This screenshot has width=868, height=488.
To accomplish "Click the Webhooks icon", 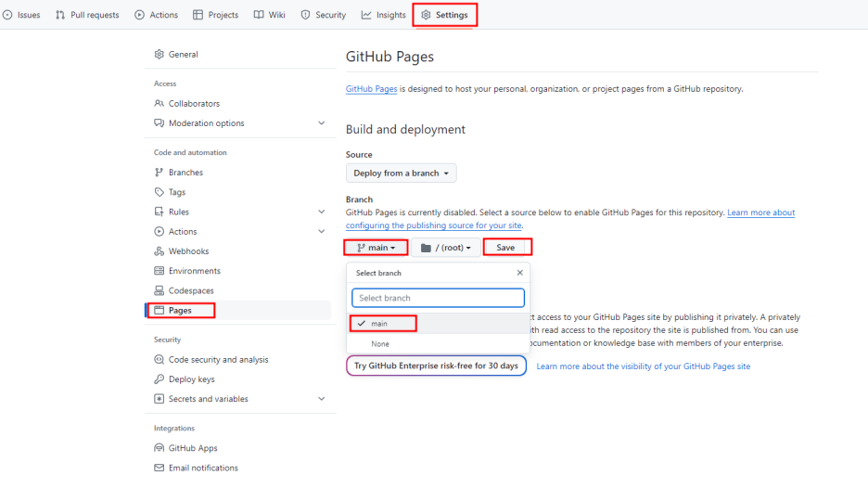I will 160,250.
